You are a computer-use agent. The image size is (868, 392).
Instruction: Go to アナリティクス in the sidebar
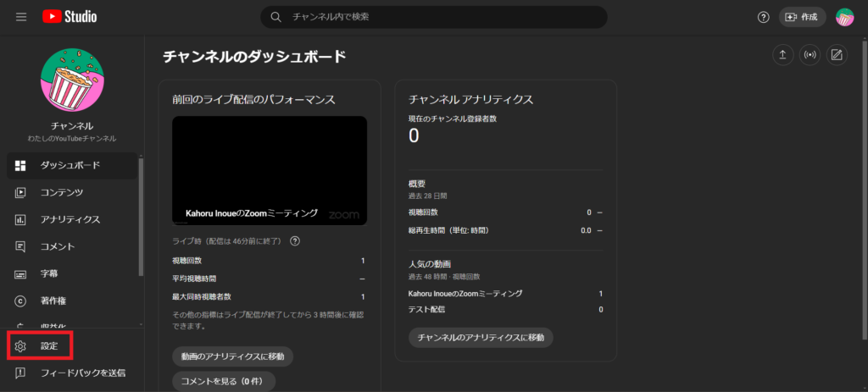click(70, 219)
